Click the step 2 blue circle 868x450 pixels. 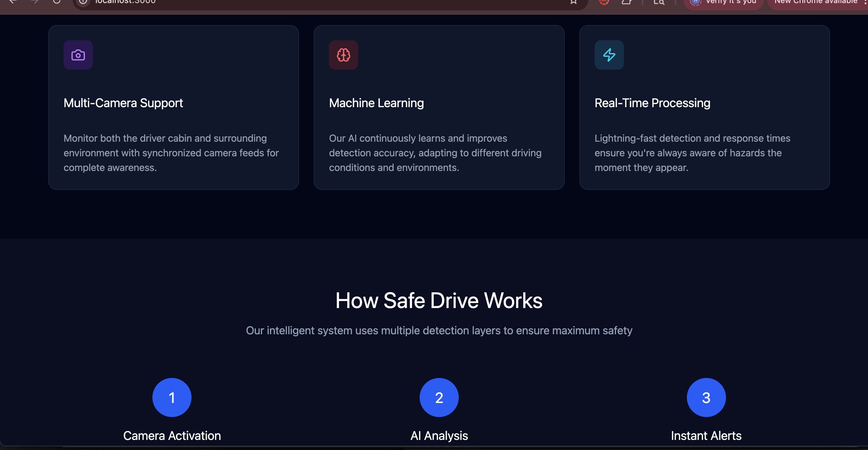pyautogui.click(x=439, y=397)
